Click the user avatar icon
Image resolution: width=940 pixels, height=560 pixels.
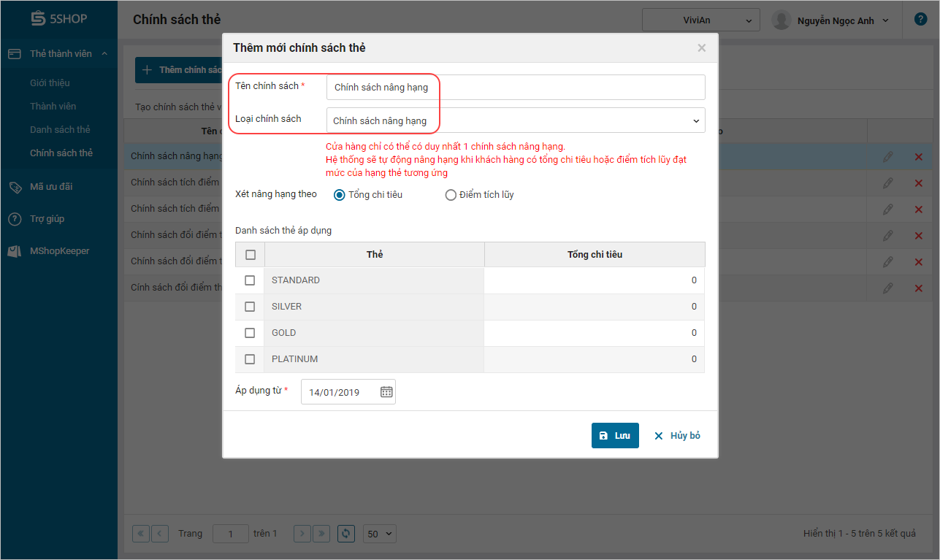[782, 20]
